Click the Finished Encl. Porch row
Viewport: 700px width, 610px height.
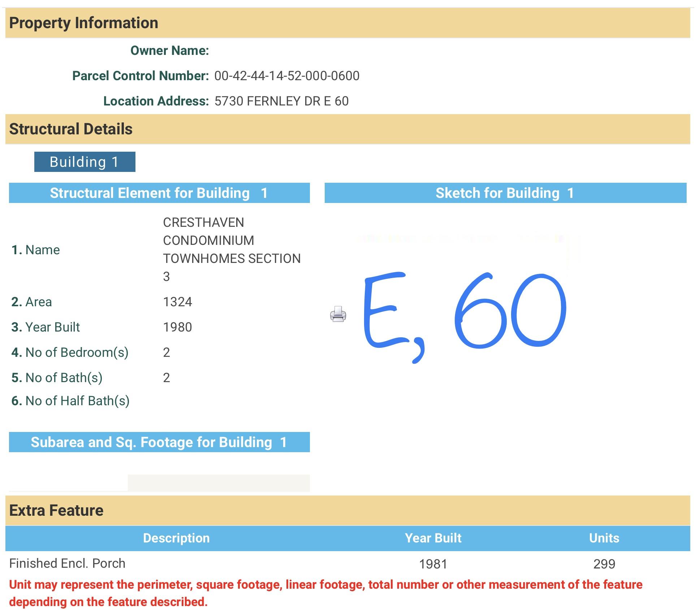point(67,563)
